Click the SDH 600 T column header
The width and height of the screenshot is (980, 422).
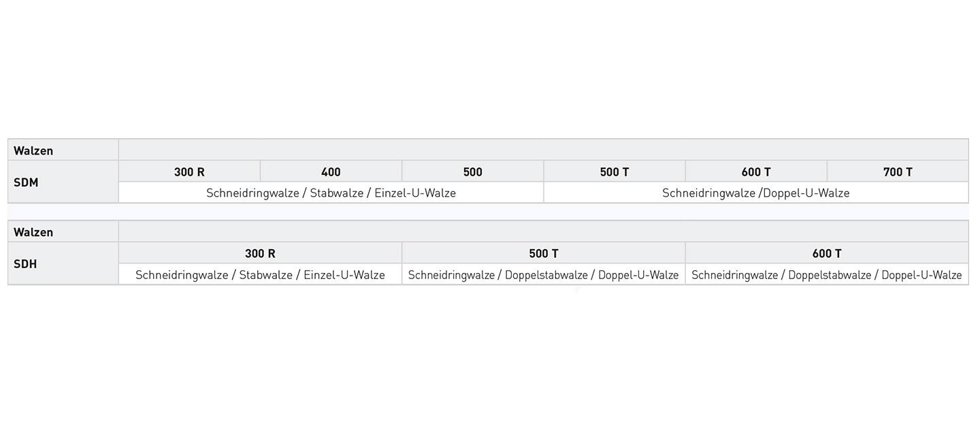(x=827, y=253)
